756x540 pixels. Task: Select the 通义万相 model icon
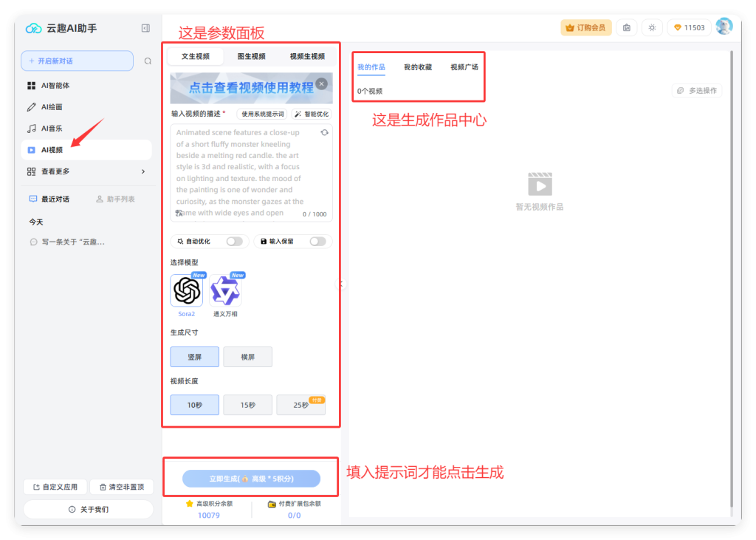[225, 290]
